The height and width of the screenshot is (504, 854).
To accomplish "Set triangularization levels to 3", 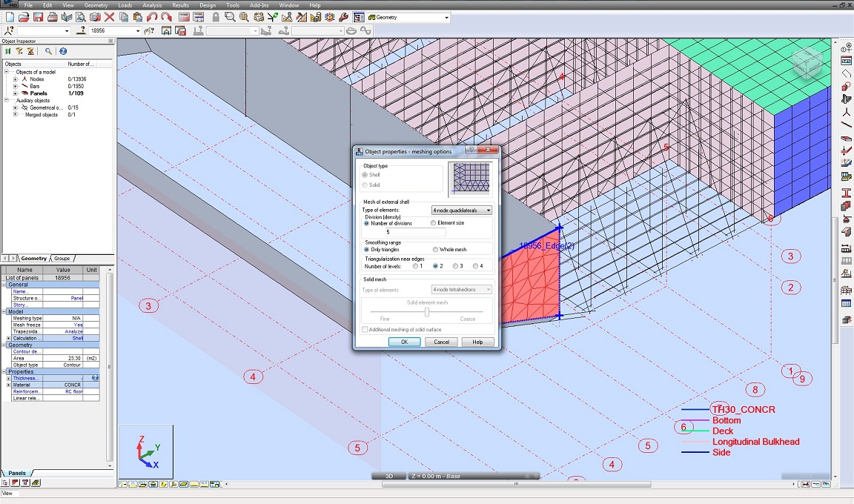I will (455, 265).
